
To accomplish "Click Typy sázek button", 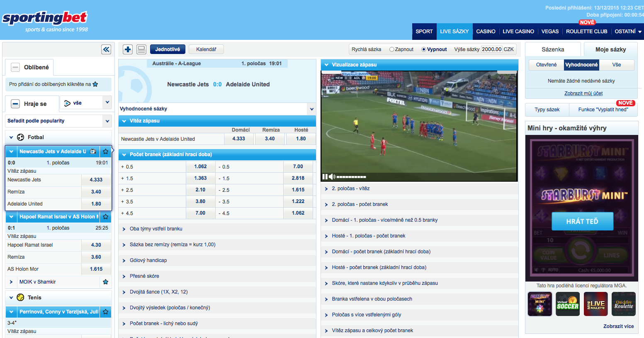I will coord(547,110).
